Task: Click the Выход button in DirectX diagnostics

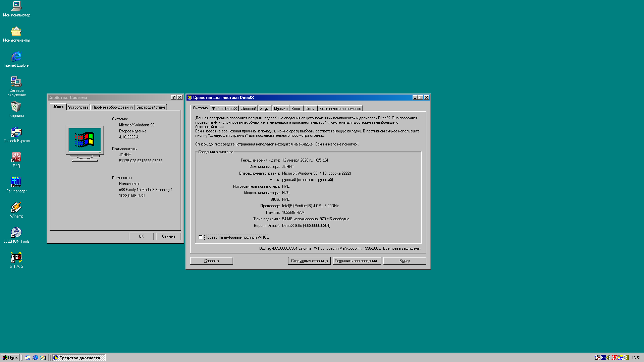Action: (x=405, y=261)
